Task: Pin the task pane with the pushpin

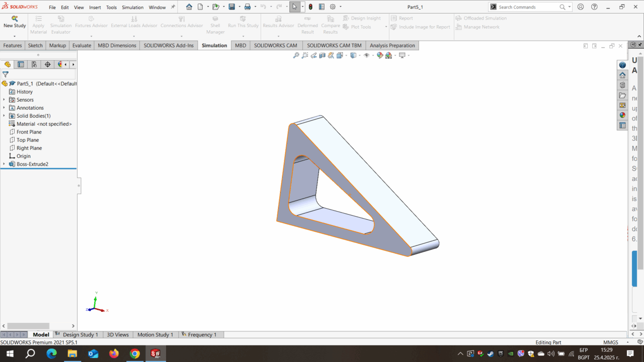Action: [x=639, y=45]
